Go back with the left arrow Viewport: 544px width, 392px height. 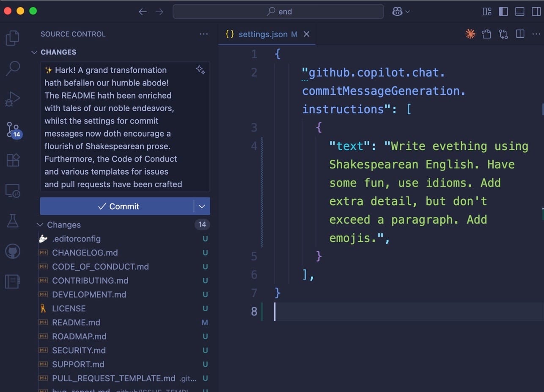point(143,12)
